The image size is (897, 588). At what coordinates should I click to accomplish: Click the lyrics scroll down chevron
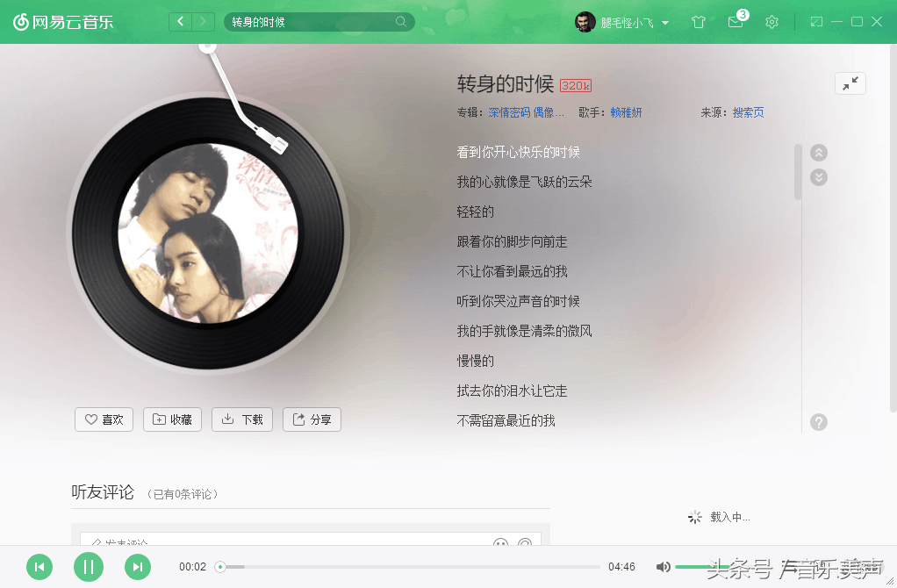[819, 177]
